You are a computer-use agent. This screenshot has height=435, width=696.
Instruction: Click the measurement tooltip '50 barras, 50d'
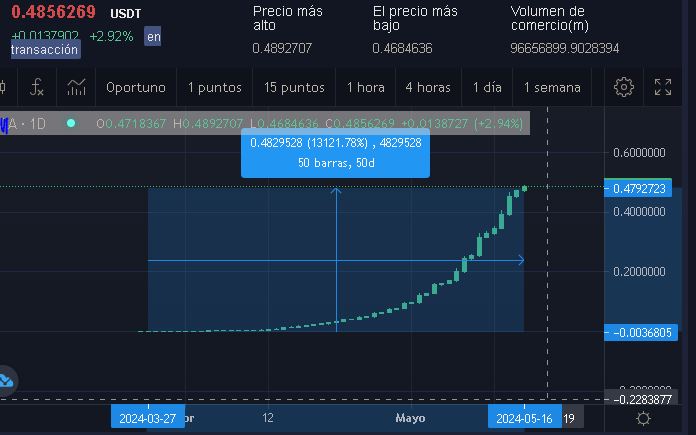pos(336,153)
